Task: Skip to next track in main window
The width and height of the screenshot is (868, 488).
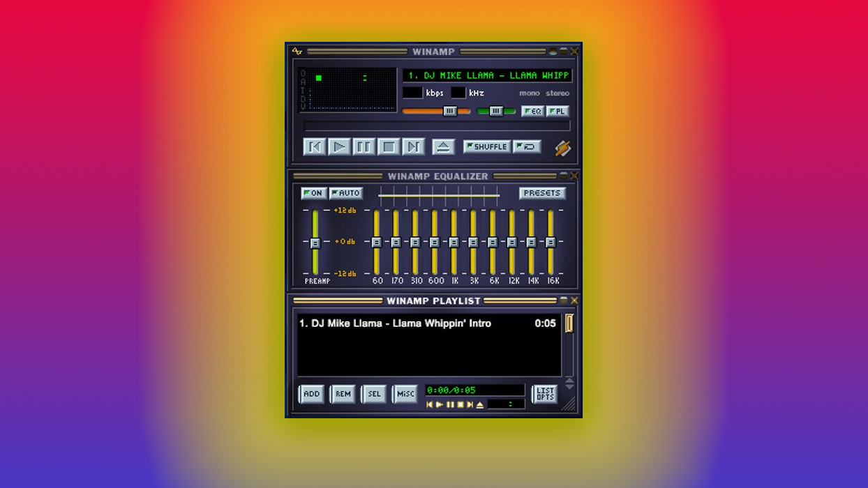Action: point(413,146)
